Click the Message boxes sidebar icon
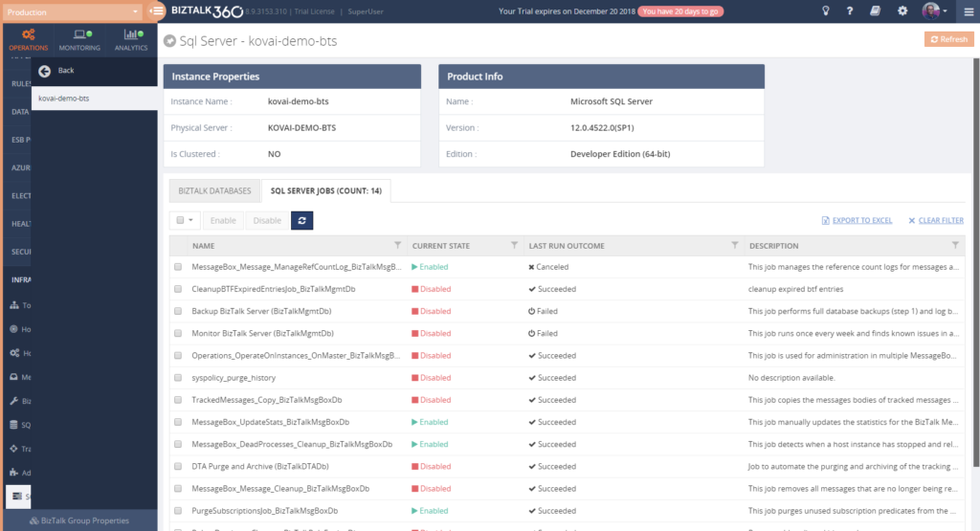 [x=13, y=377]
